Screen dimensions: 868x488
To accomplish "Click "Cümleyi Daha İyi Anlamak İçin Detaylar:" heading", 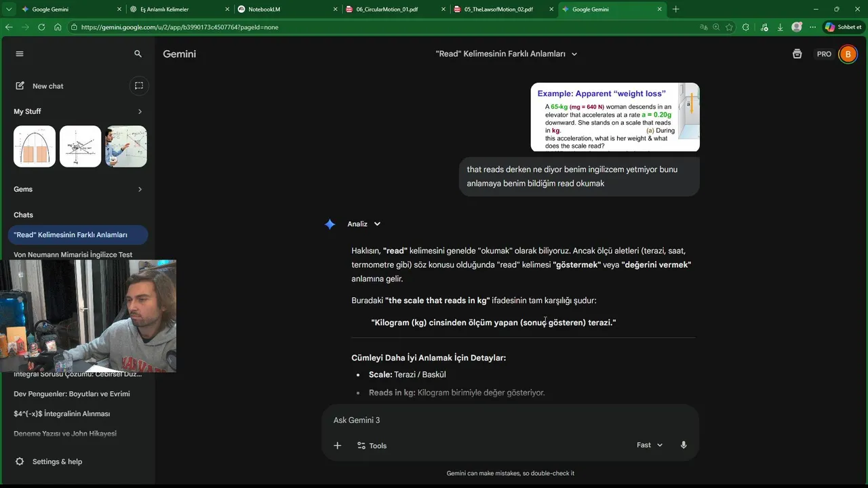I will [429, 358].
